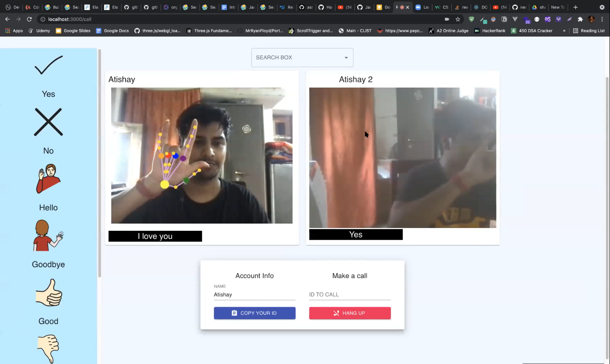Open the Google Docs bookmark

point(112,31)
